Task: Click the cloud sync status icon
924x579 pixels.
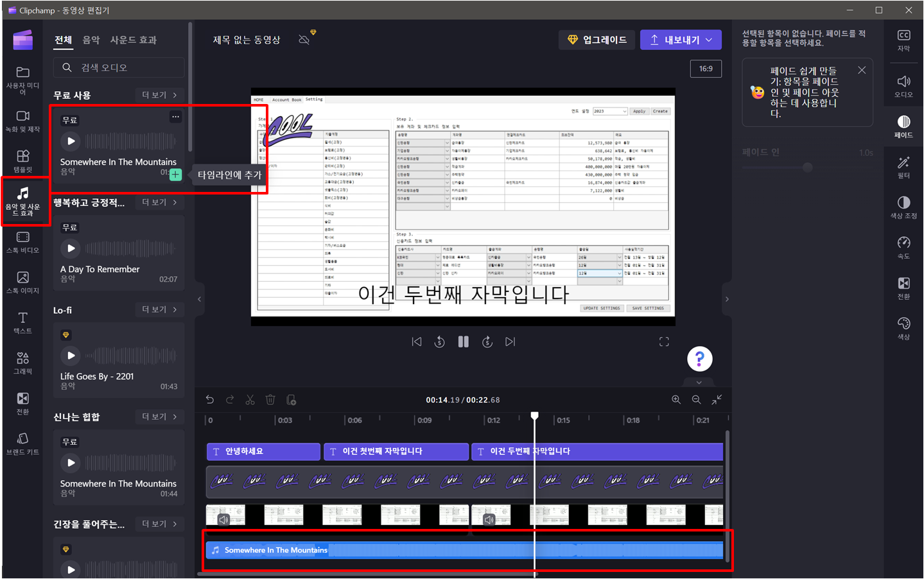Action: click(304, 40)
